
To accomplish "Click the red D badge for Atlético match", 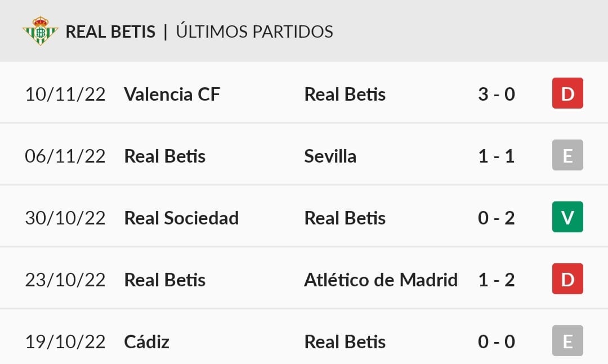I will pos(567,278).
